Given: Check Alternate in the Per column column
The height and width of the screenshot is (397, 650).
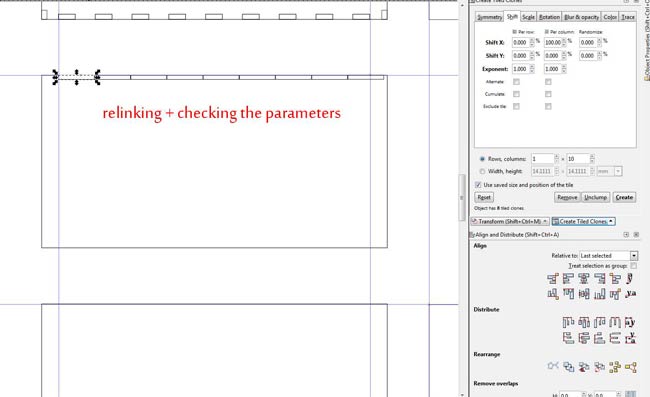Looking at the screenshot, I should click(548, 82).
